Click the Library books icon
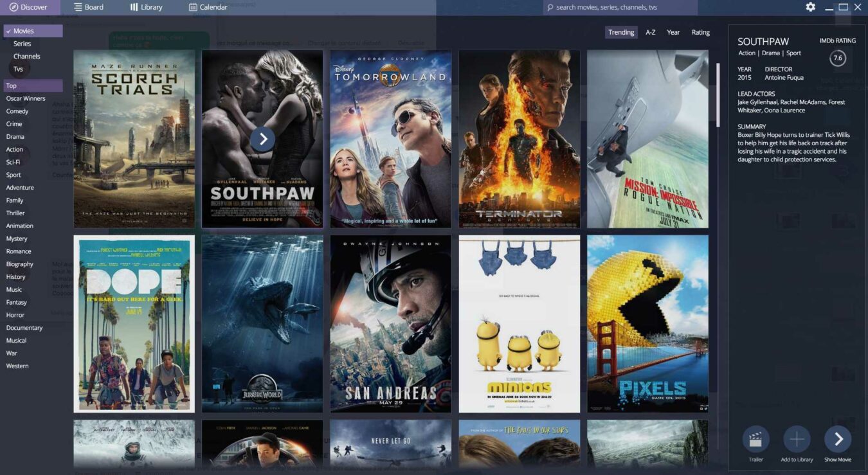 click(134, 7)
